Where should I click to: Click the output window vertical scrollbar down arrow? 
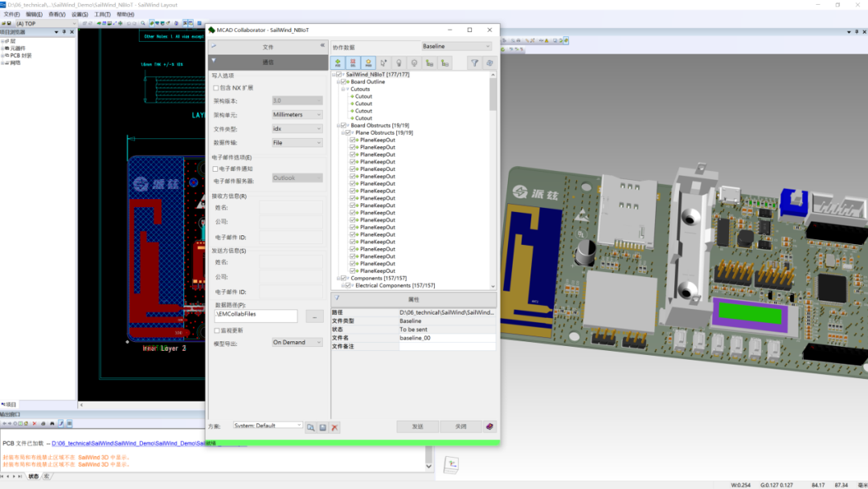(x=428, y=467)
